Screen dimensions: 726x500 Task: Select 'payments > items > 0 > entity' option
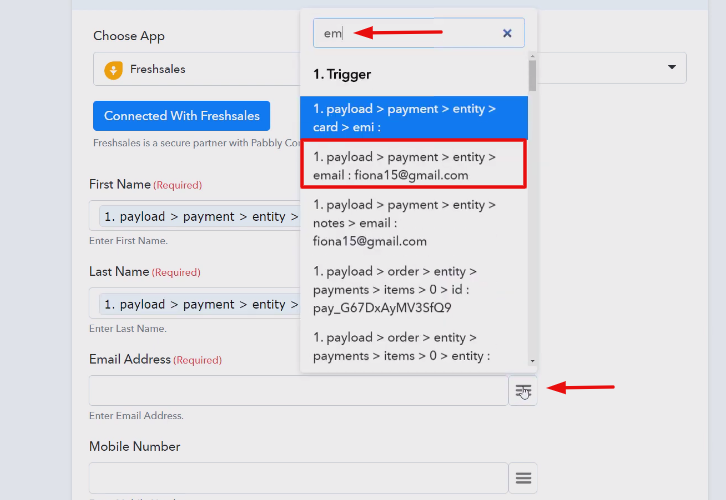pos(414,347)
